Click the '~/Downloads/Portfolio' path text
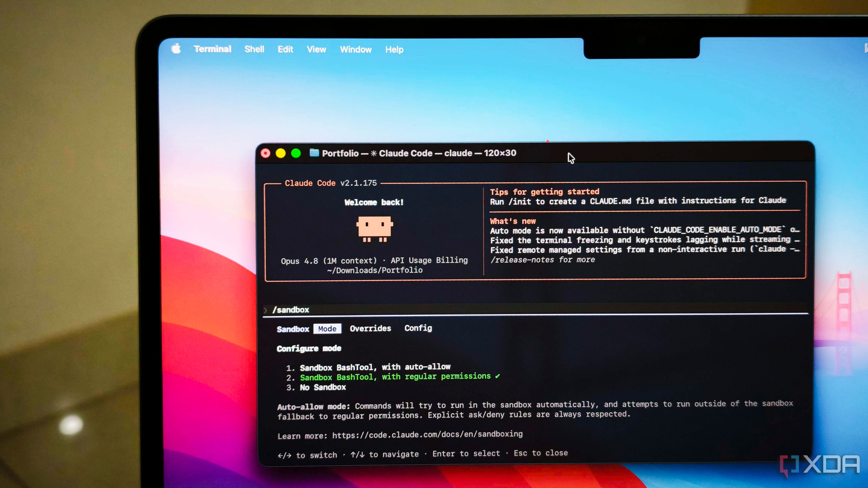The width and height of the screenshot is (868, 488). point(375,270)
